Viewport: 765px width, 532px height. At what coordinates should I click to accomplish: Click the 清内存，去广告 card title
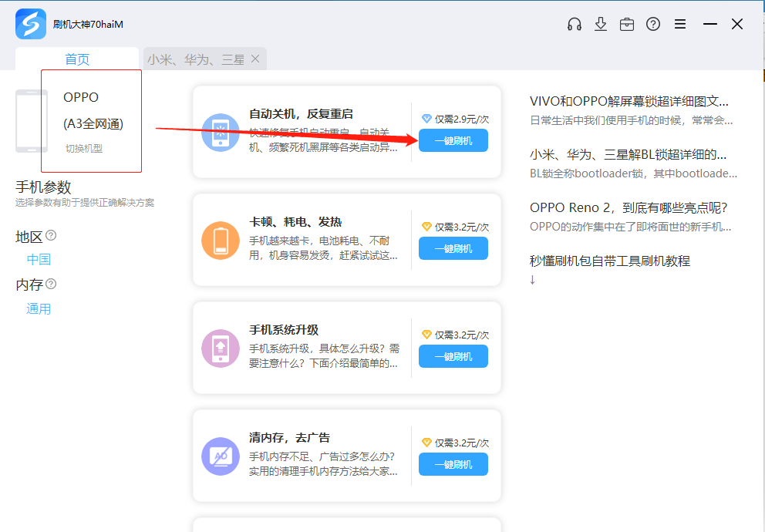pyautogui.click(x=289, y=437)
